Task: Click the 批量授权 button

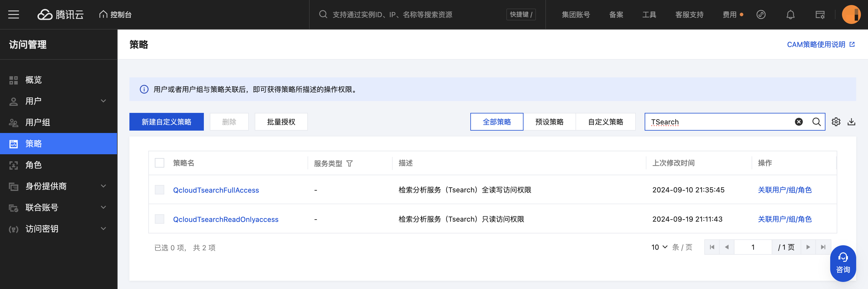Action: (x=281, y=122)
